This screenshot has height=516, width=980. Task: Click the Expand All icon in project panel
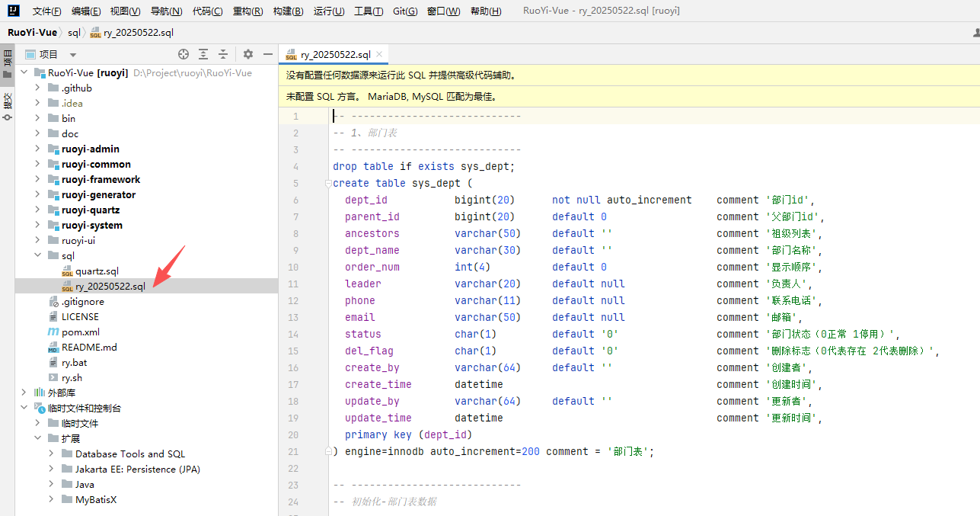[203, 54]
